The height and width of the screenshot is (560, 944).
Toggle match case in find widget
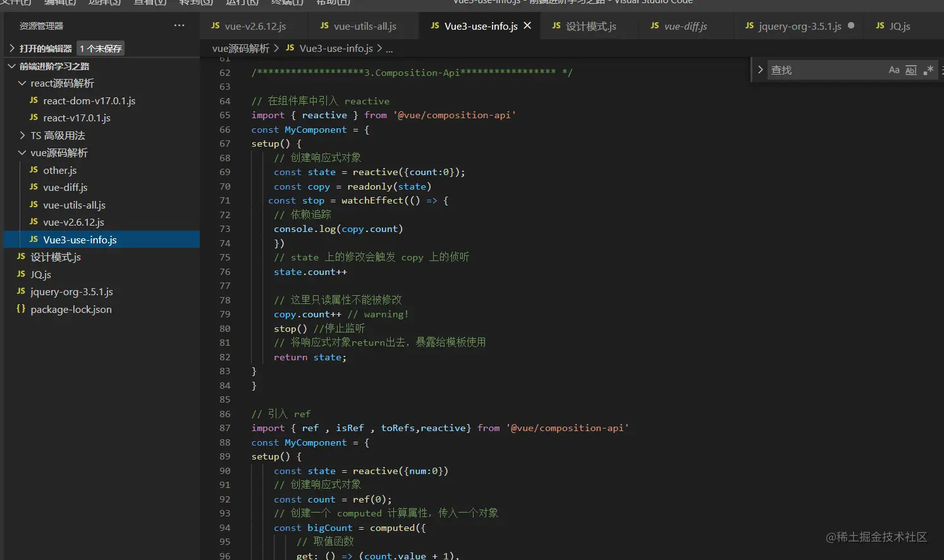click(893, 70)
